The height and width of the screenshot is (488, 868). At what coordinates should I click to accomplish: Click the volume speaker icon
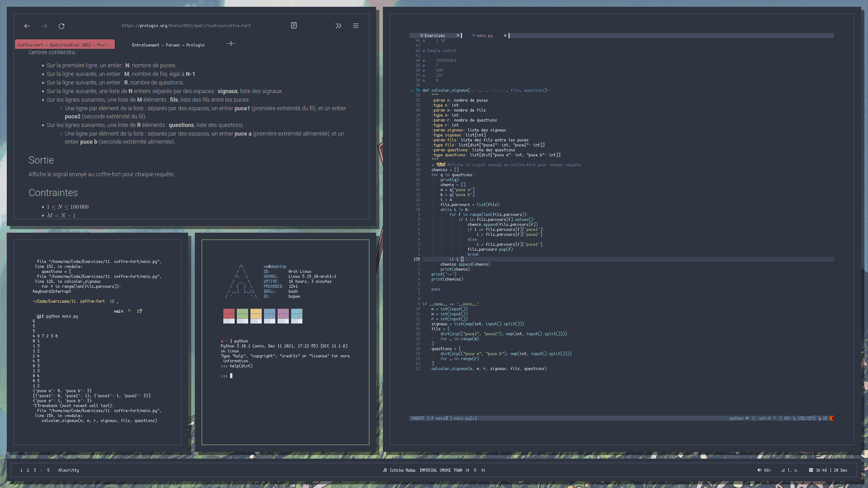coord(759,470)
